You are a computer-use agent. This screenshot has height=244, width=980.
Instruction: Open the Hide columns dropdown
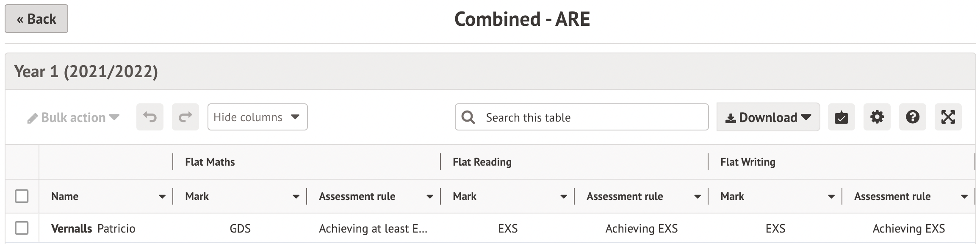pyautogui.click(x=257, y=117)
